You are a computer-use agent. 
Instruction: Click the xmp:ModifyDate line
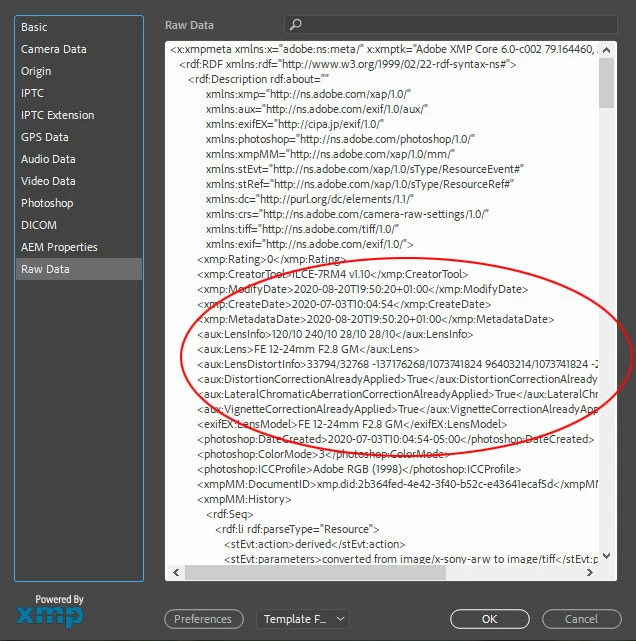click(x=363, y=289)
